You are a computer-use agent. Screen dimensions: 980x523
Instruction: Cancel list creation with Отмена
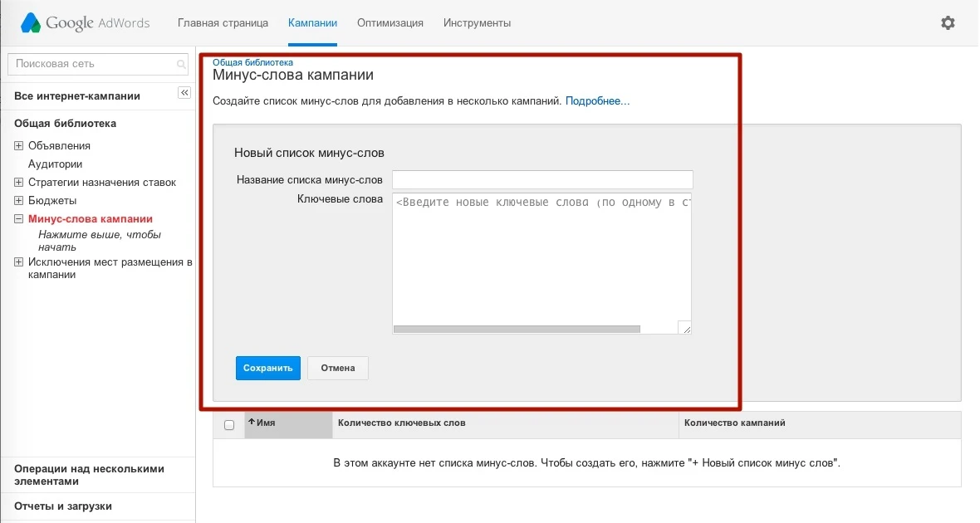(x=337, y=368)
